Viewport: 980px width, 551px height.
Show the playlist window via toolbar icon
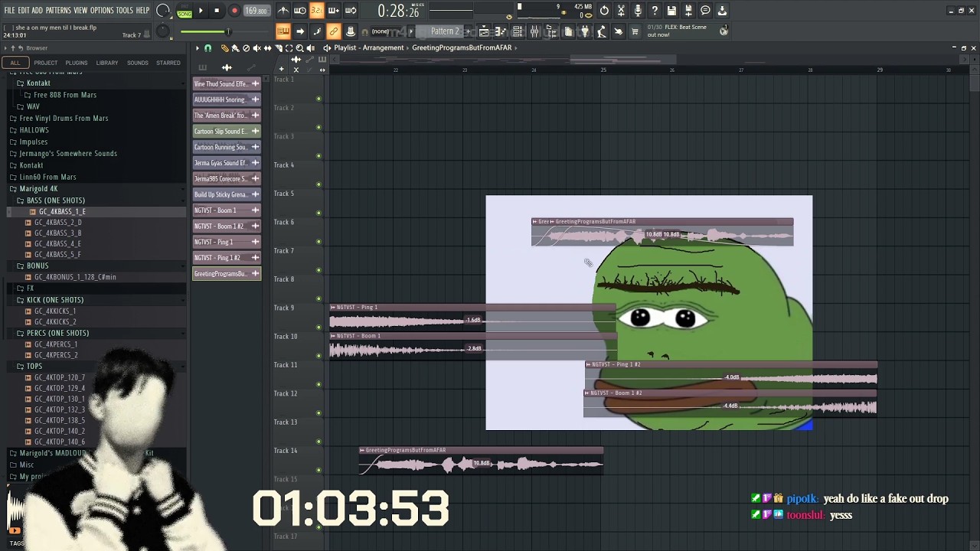point(484,31)
